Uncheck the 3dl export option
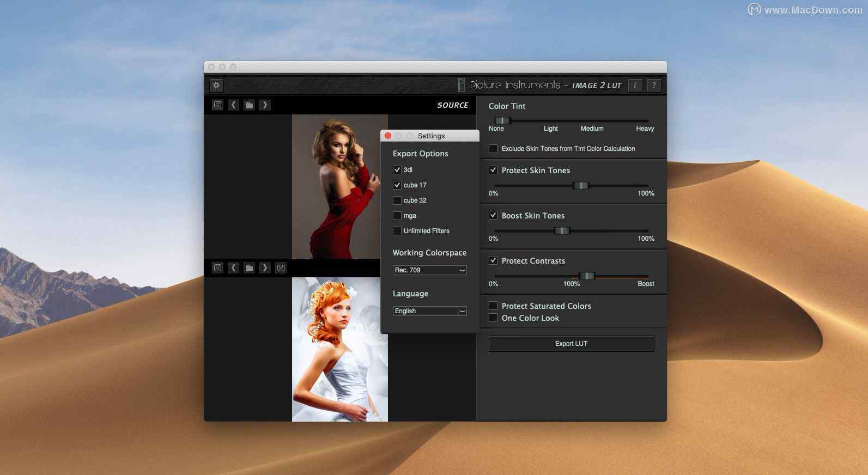Viewport: 868px width, 475px height. (397, 170)
